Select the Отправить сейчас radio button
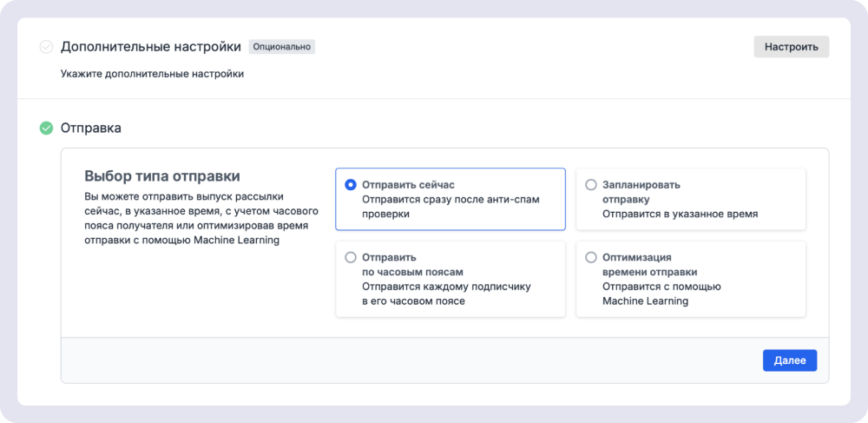The height and width of the screenshot is (423, 868). tap(351, 185)
